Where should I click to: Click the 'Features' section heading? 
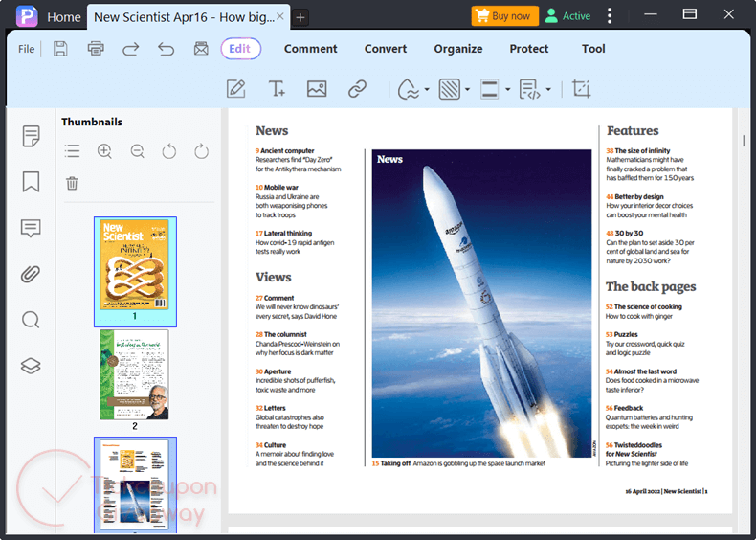point(633,131)
